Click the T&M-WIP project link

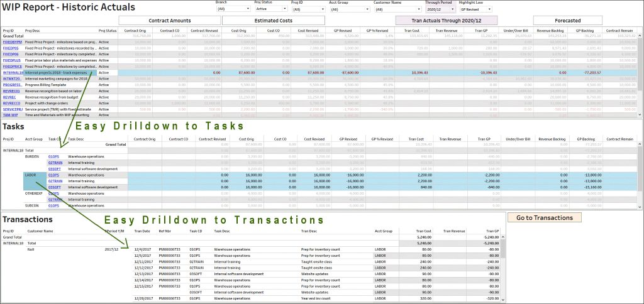[10, 115]
